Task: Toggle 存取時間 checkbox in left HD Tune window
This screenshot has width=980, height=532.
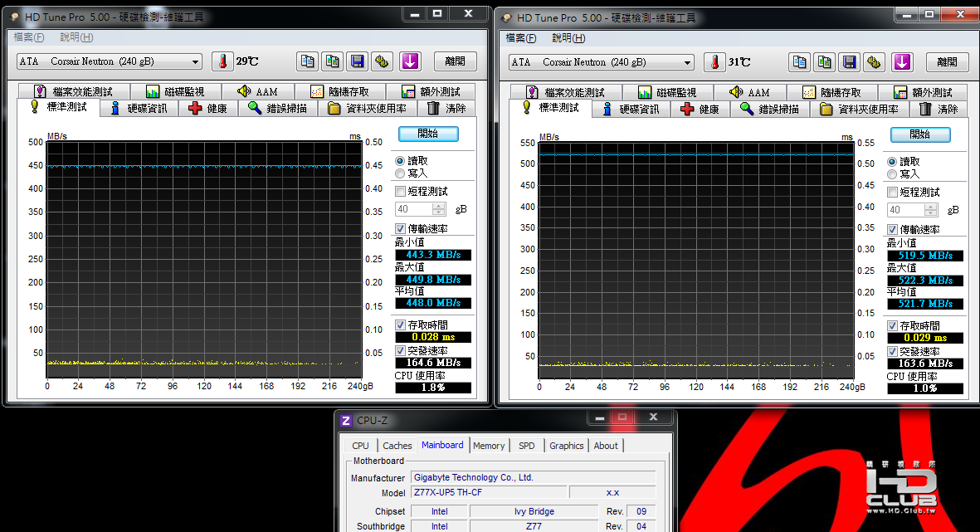Action: [401, 325]
